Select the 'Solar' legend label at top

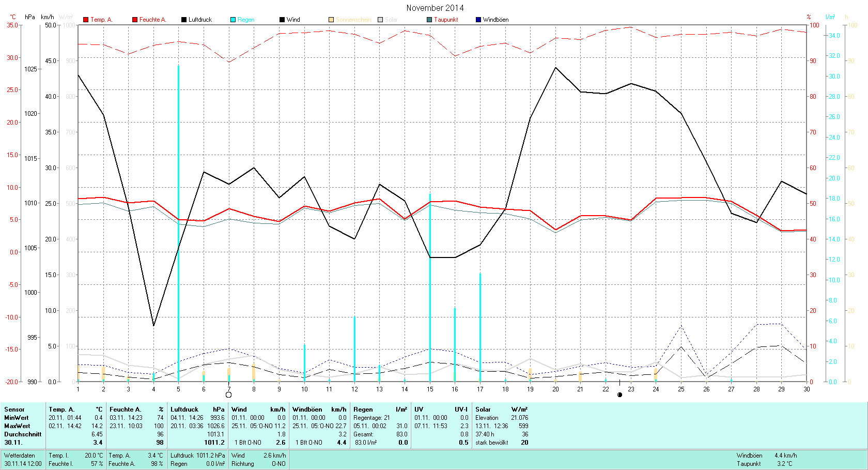pos(391,20)
